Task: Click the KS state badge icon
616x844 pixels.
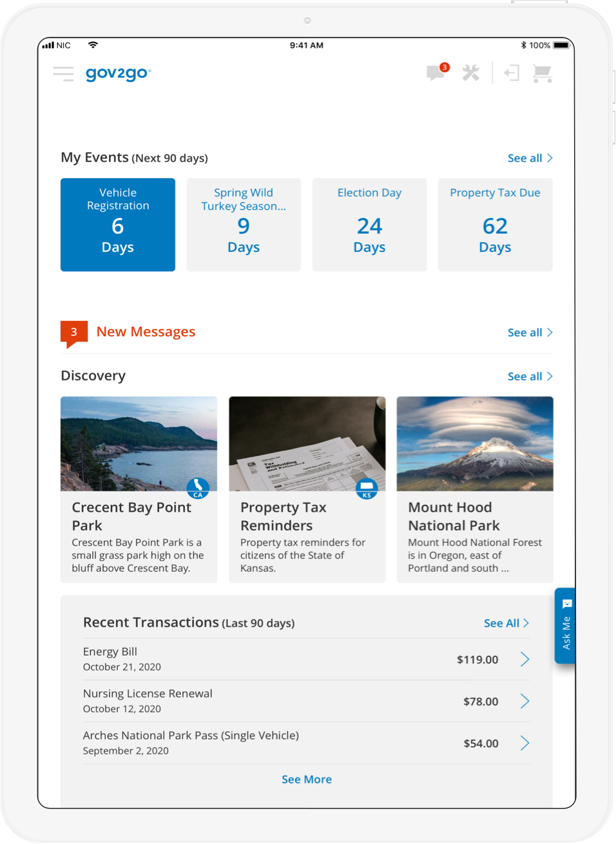Action: tap(367, 488)
